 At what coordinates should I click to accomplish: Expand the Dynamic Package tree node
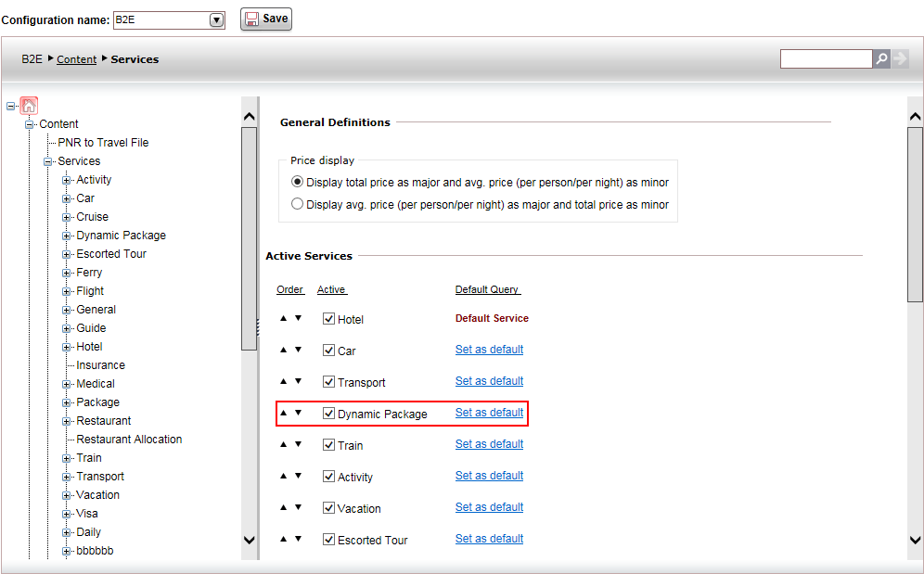pyautogui.click(x=67, y=236)
